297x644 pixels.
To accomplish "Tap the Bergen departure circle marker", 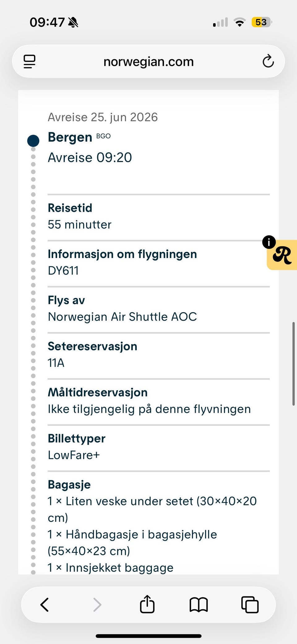I will (33, 140).
